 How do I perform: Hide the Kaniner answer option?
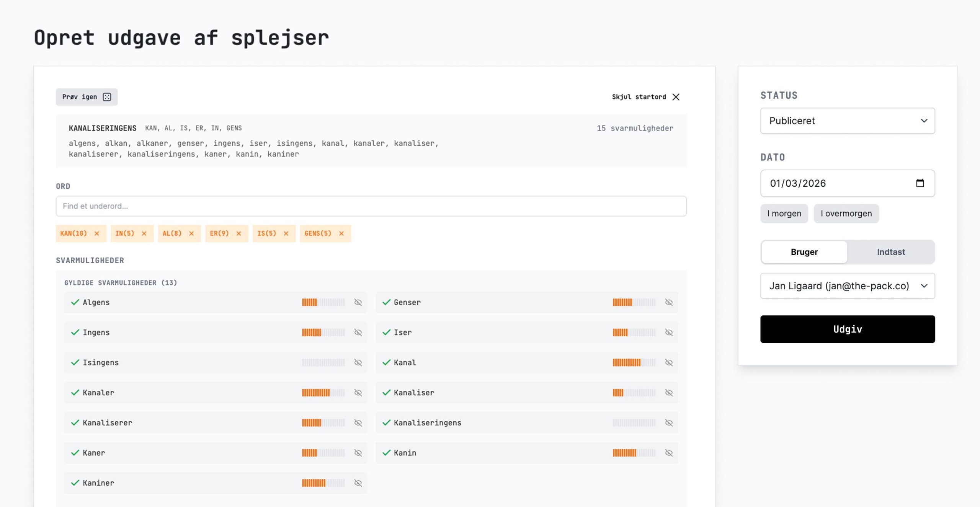358,483
